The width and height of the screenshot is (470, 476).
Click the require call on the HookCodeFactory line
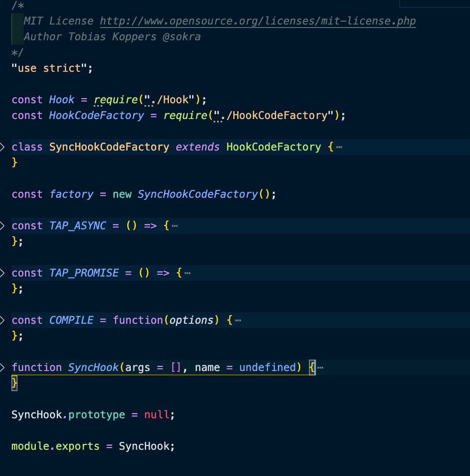pos(185,115)
